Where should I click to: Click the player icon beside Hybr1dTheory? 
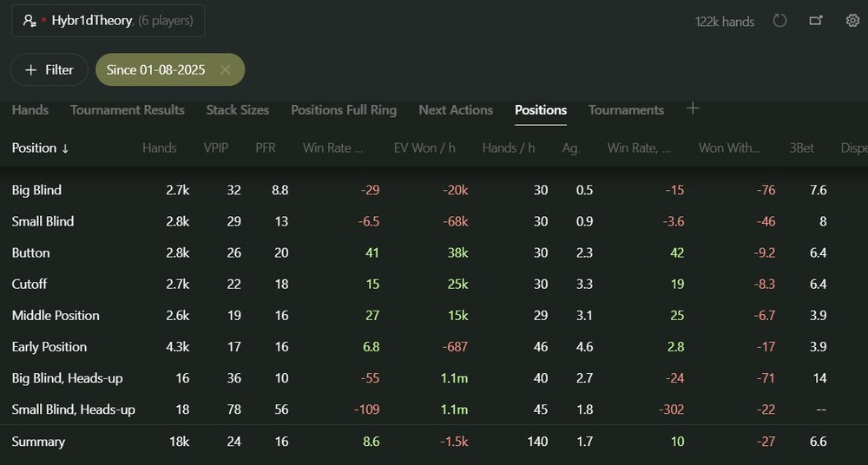pyautogui.click(x=30, y=21)
